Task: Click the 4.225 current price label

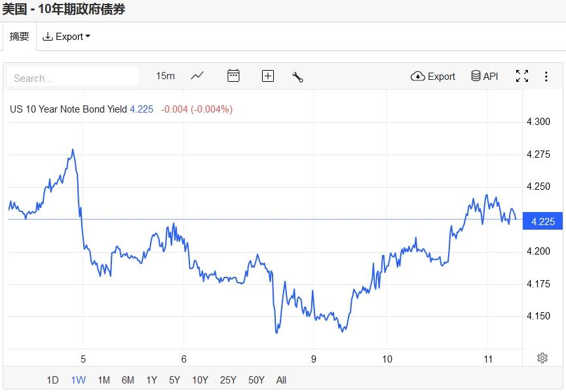Action: 542,222
